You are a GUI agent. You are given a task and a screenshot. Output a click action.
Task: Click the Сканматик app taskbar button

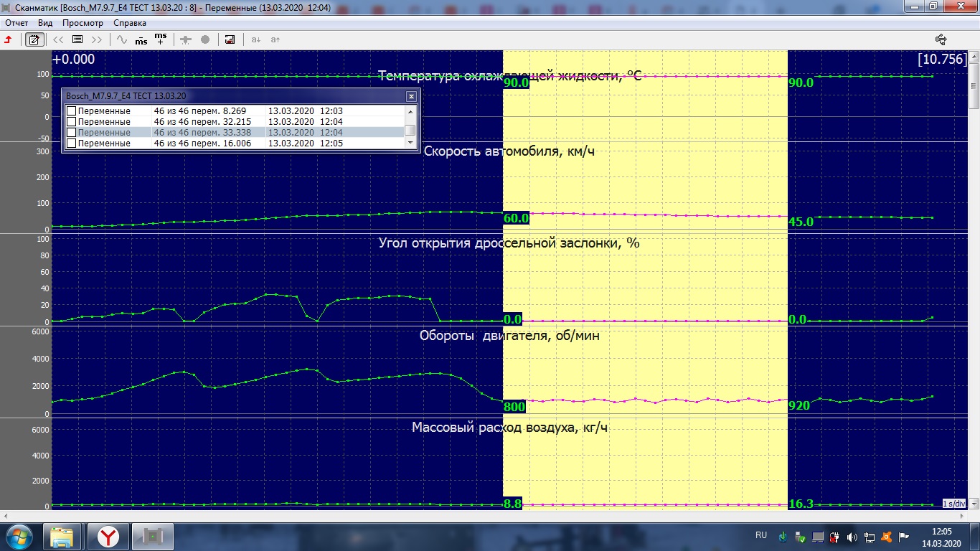click(x=154, y=537)
